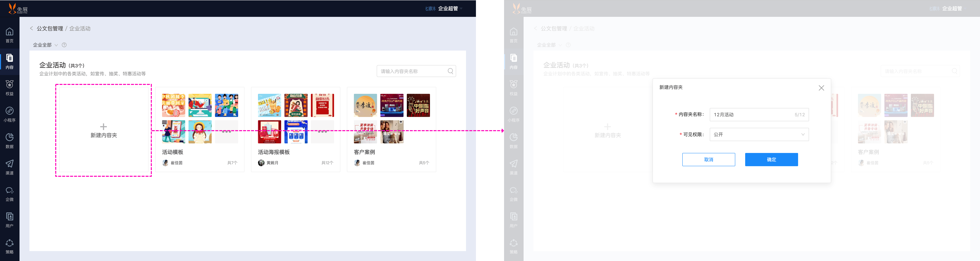
Task: Click the 兔展 rabbit logo in left window
Action: tap(18, 8)
